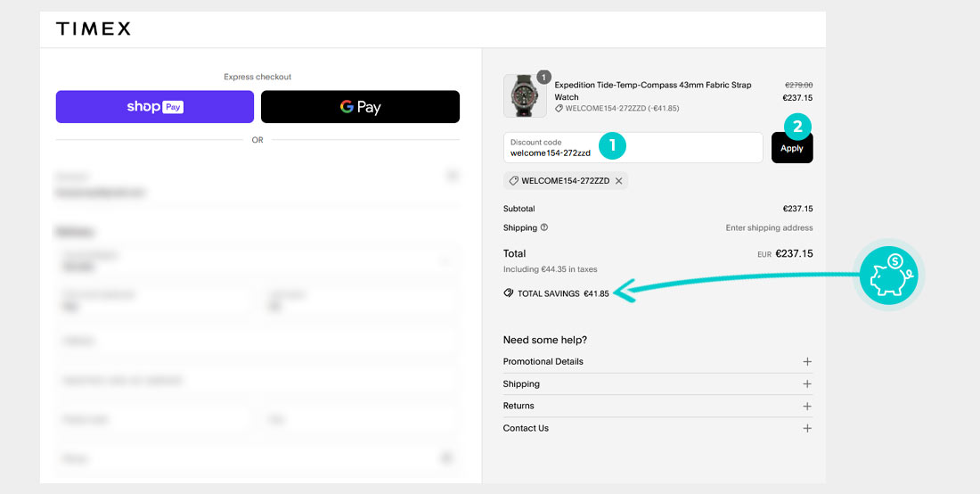
Task: Click the Enter shipping address text
Action: tap(770, 227)
